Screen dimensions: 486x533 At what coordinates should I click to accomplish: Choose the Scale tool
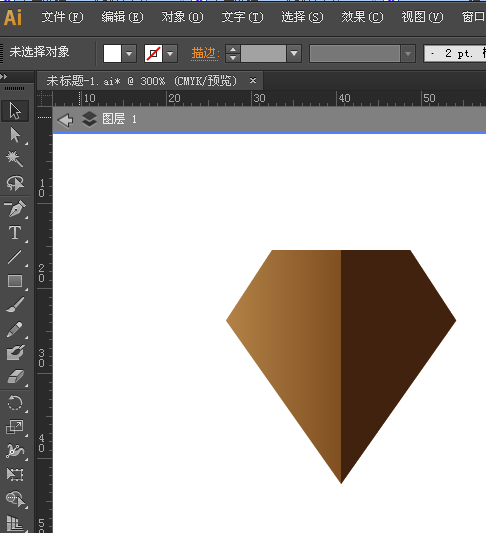tap(15, 427)
